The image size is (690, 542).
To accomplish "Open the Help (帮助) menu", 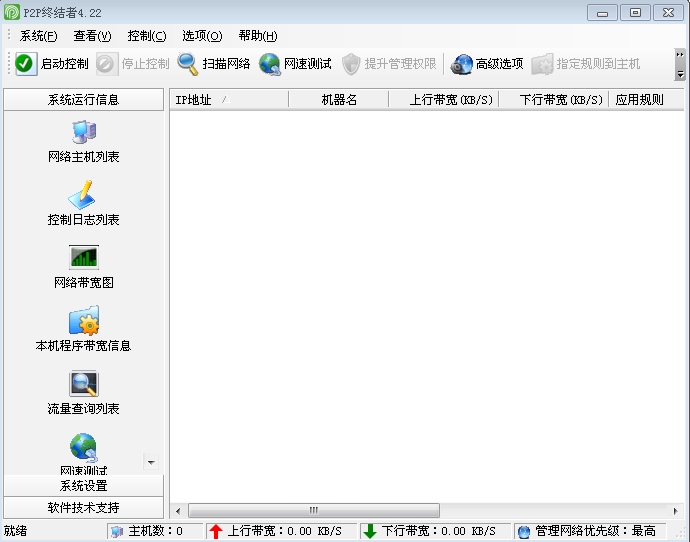I will (x=258, y=36).
